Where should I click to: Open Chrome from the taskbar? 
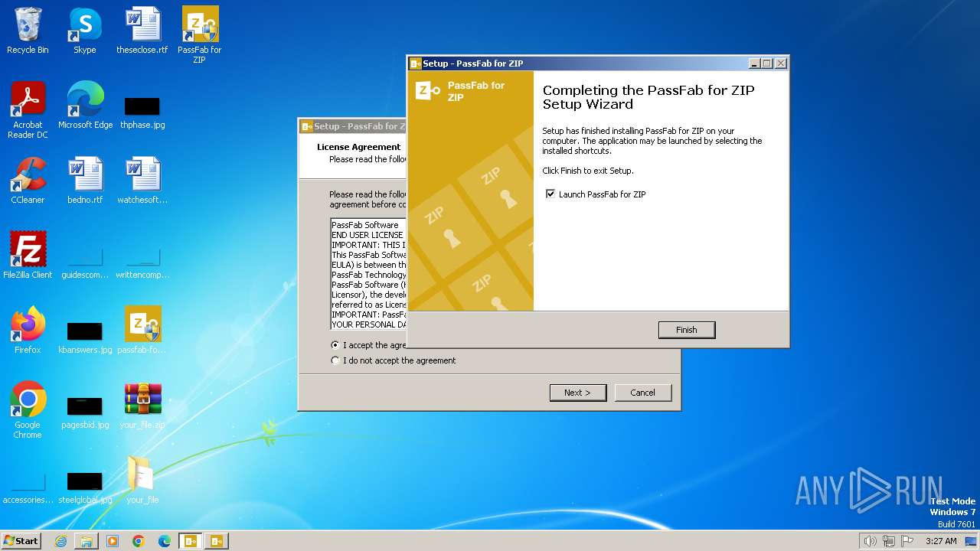139,541
